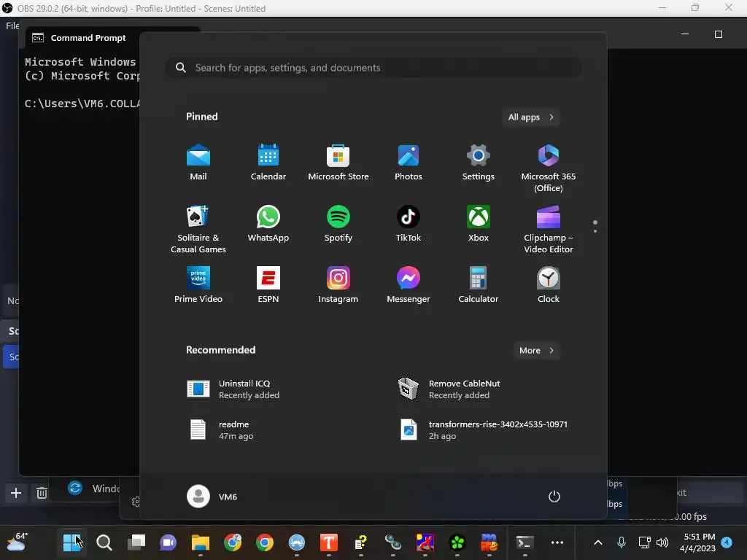Open the Xbox app
The image size is (747, 560).
(x=479, y=224)
